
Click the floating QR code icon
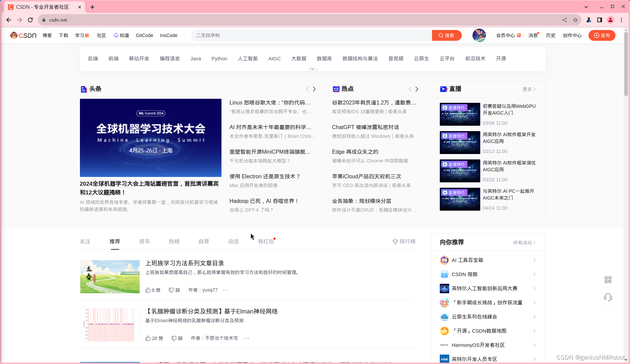608,280
